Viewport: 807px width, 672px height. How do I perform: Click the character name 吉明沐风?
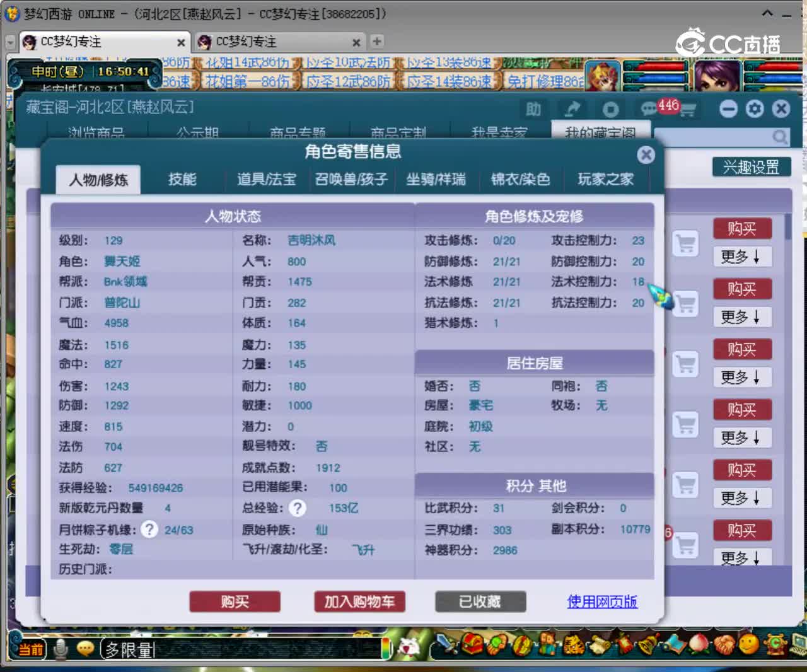[311, 240]
